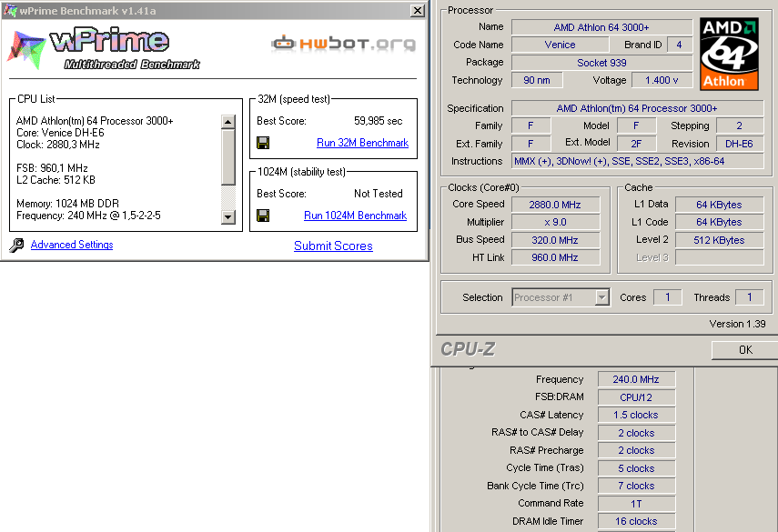Click the Brand ID value '4'
Viewport: 778px width, 532px height.
coord(679,45)
